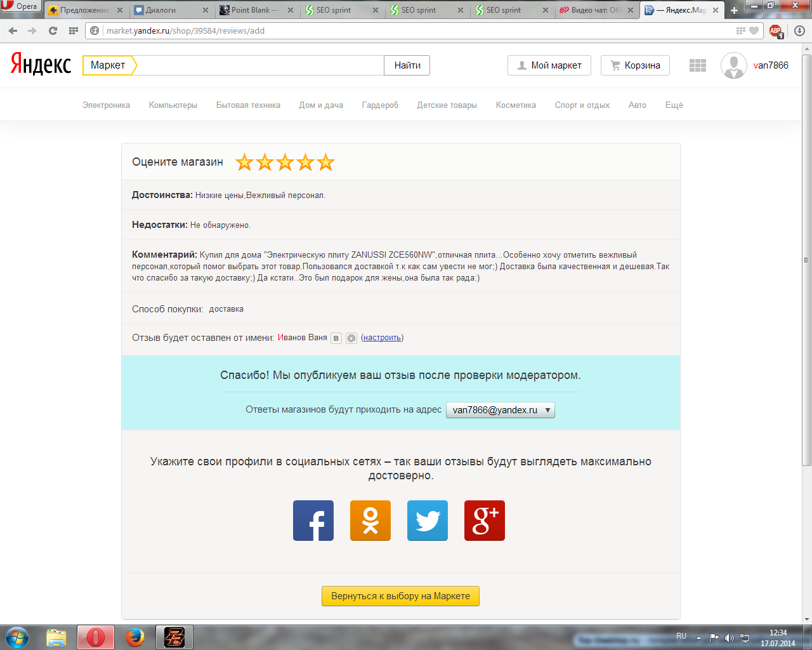Show hidden system tray icons

(698, 638)
